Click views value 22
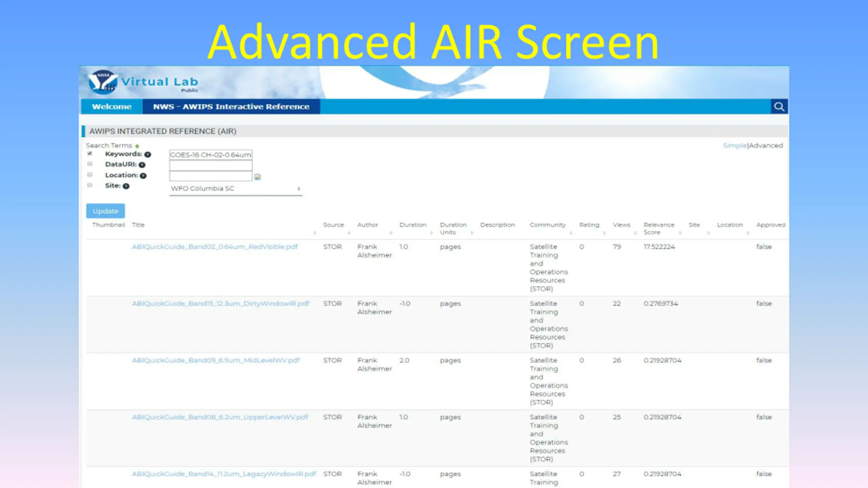The width and height of the screenshot is (868, 488). [x=617, y=304]
